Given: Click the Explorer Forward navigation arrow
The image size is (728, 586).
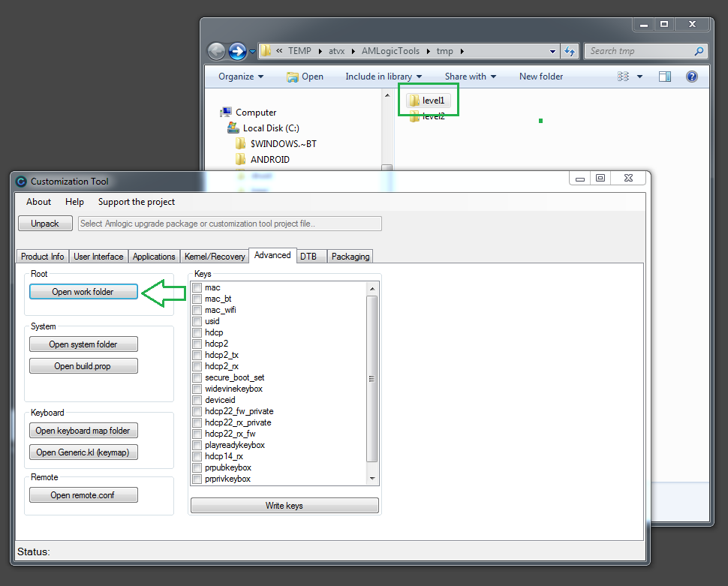Looking at the screenshot, I should click(237, 51).
